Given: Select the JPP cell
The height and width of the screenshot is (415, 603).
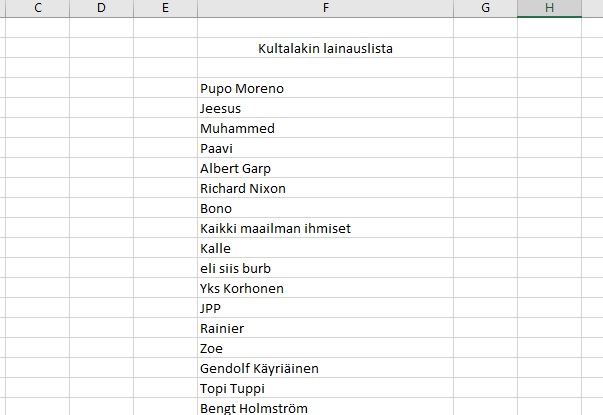Looking at the screenshot, I should (325, 308).
